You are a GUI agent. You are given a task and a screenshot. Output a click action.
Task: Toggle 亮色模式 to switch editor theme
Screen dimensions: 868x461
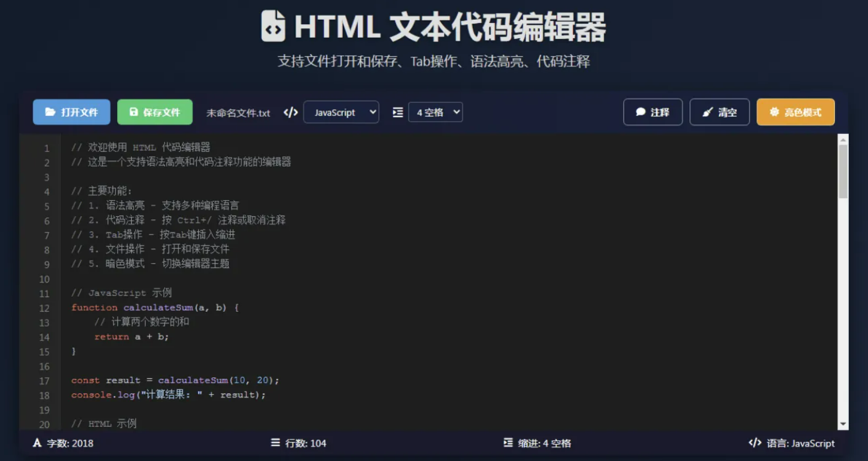point(795,112)
